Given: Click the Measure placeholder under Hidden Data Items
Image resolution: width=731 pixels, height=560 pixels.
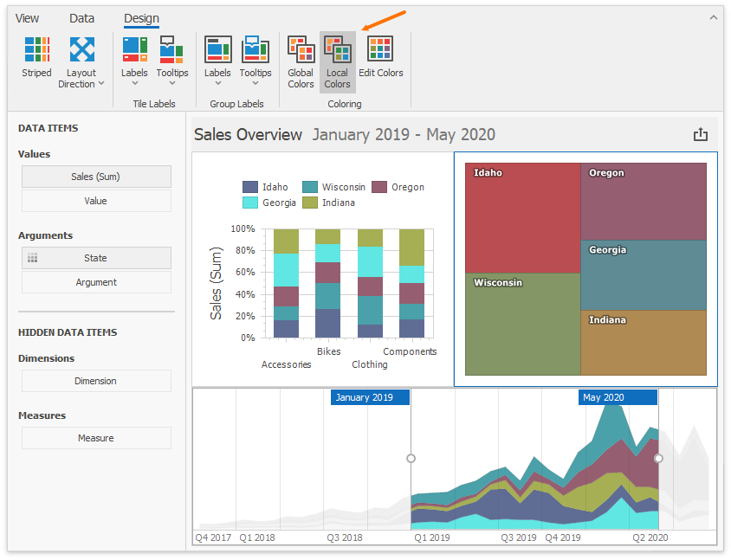Looking at the screenshot, I should [x=96, y=438].
